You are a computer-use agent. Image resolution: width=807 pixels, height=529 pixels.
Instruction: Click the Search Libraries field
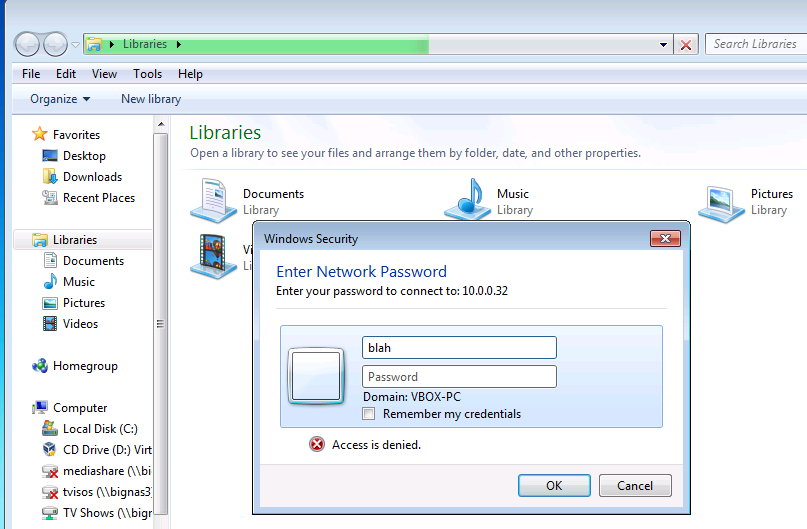(x=756, y=44)
